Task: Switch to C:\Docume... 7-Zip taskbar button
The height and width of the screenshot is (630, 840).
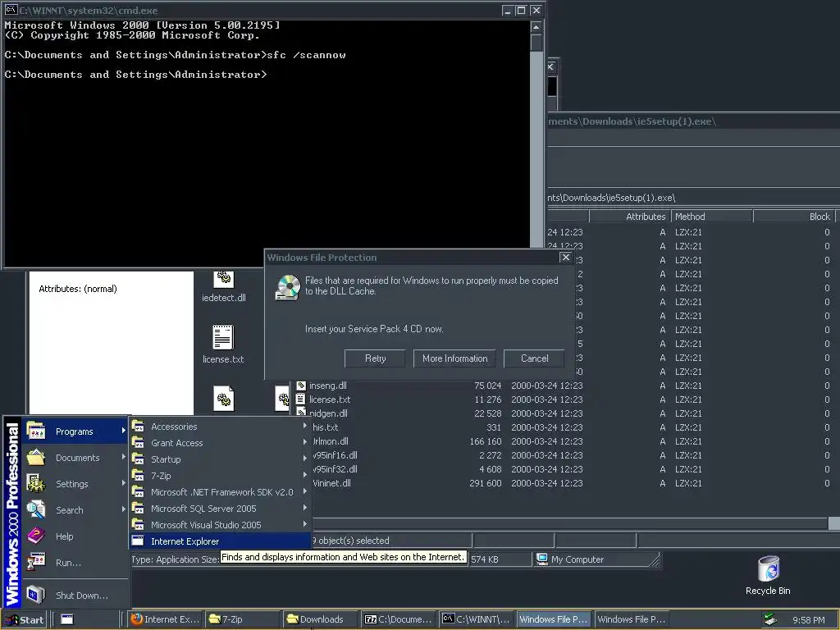Action: click(x=398, y=619)
